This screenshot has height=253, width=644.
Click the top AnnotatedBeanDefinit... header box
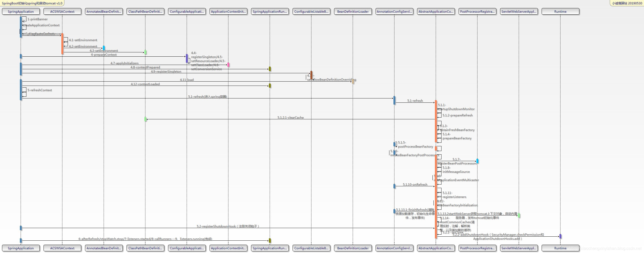(104, 12)
